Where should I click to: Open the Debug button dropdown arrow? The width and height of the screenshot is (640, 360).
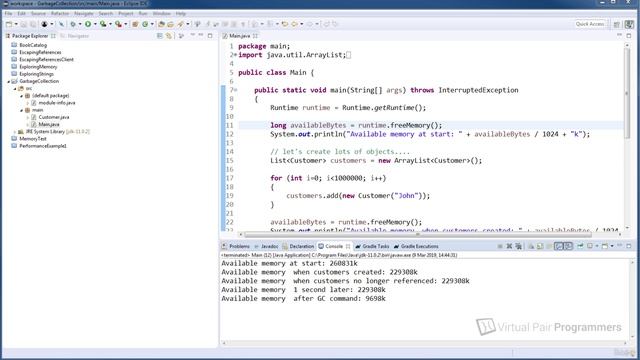(x=80, y=24)
